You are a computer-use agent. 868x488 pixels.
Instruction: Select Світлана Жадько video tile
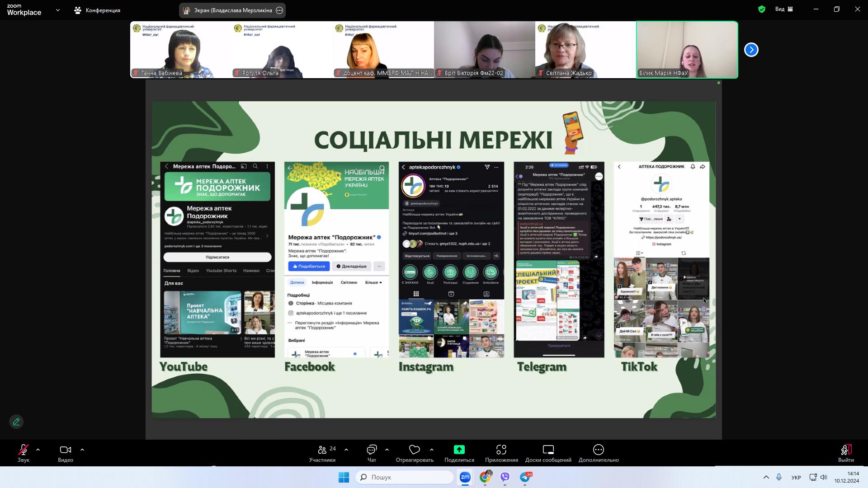[586, 50]
